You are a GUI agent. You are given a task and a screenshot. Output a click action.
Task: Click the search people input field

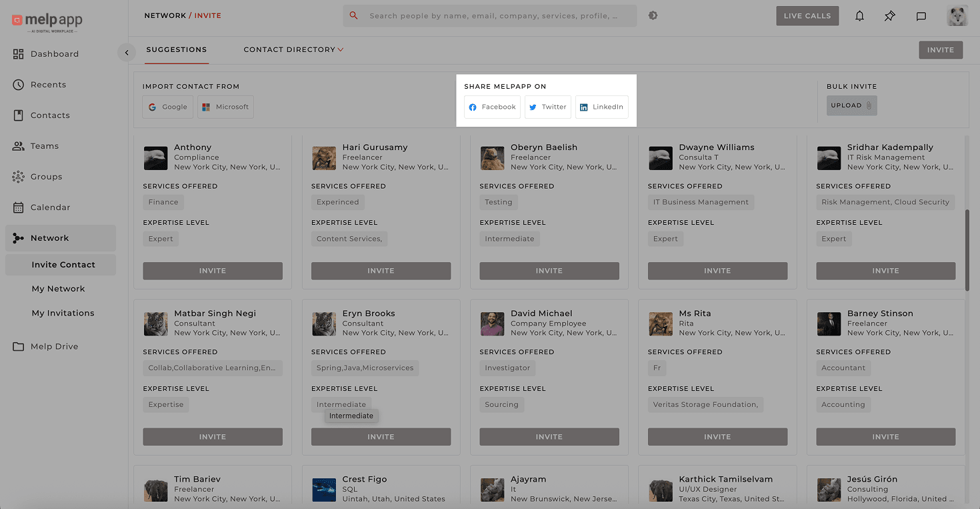click(x=493, y=16)
